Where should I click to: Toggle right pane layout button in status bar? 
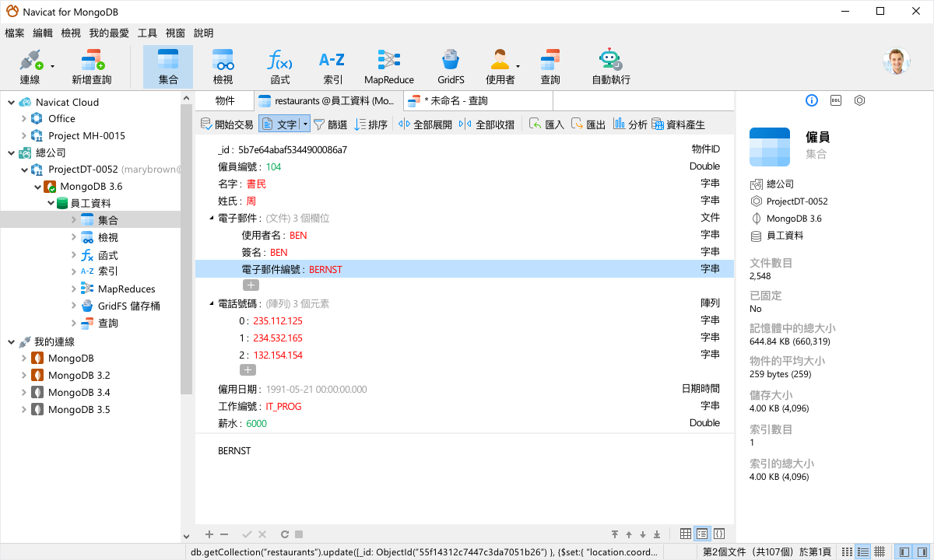pyautogui.click(x=922, y=551)
